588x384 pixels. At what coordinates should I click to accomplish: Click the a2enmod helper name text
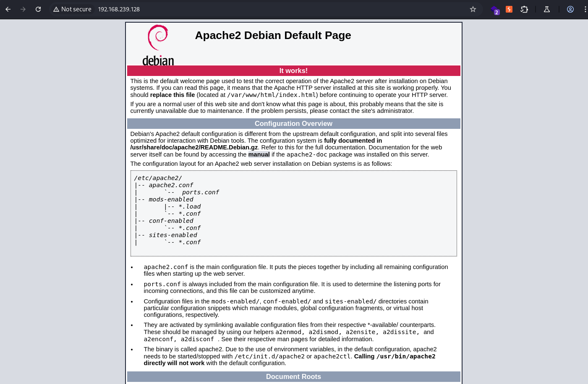pyautogui.click(x=288, y=332)
